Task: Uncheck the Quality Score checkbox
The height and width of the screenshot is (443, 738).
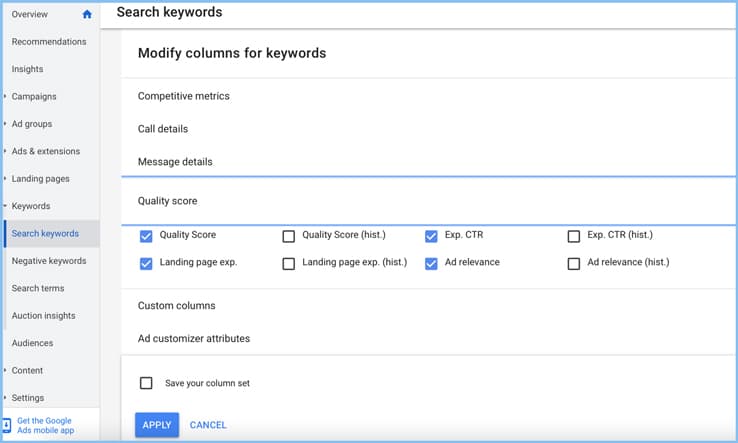Action: point(146,236)
